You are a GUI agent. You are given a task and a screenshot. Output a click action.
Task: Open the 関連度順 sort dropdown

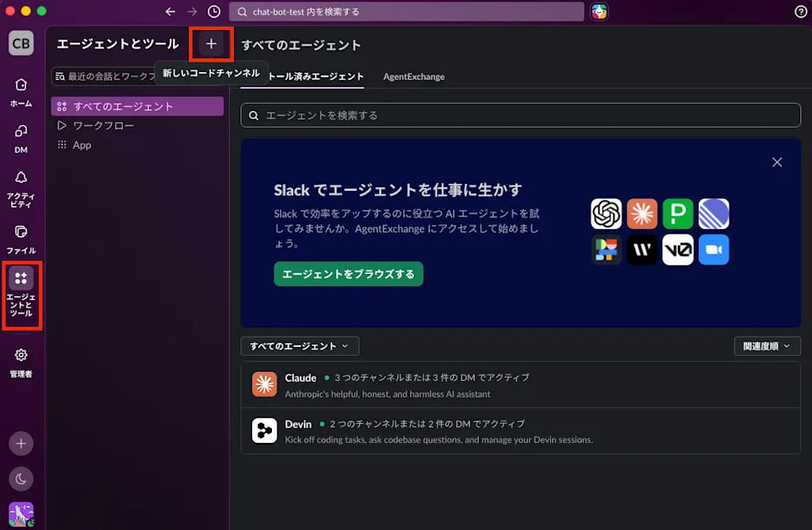pos(767,346)
